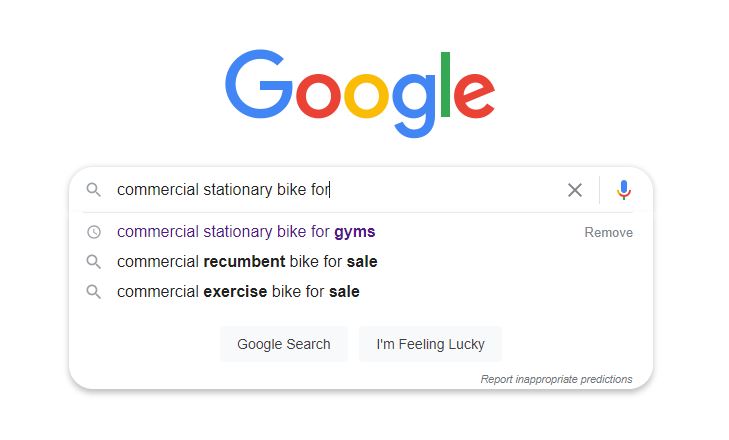Click the magnifier icon inside the search box

point(93,190)
